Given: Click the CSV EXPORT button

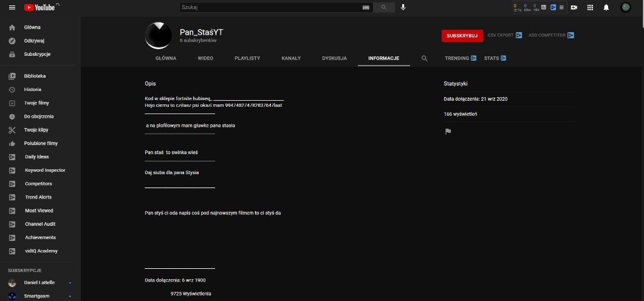Looking at the screenshot, I should pos(504,35).
